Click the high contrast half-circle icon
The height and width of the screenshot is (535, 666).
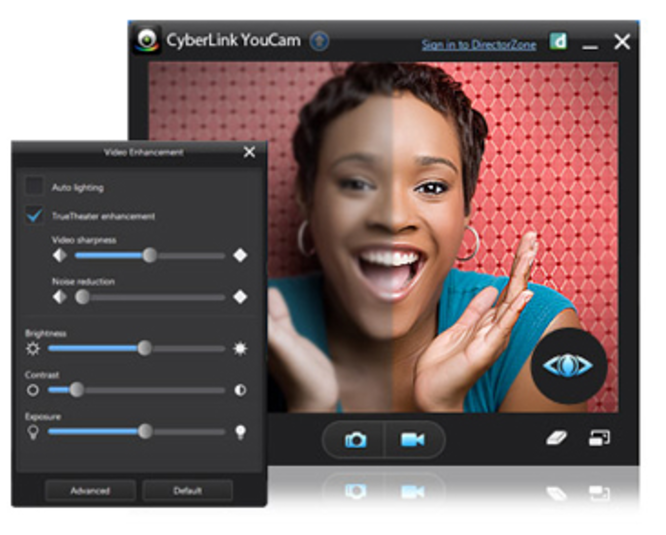(x=240, y=390)
